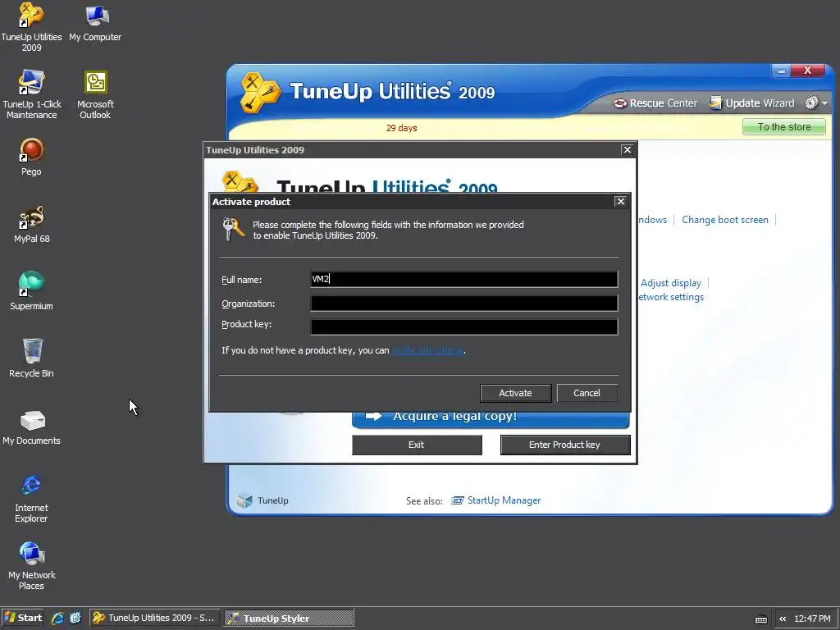Screen dimensions: 840x630
Task: Open Microsoft Outlook desktop icon
Action: click(x=95, y=94)
